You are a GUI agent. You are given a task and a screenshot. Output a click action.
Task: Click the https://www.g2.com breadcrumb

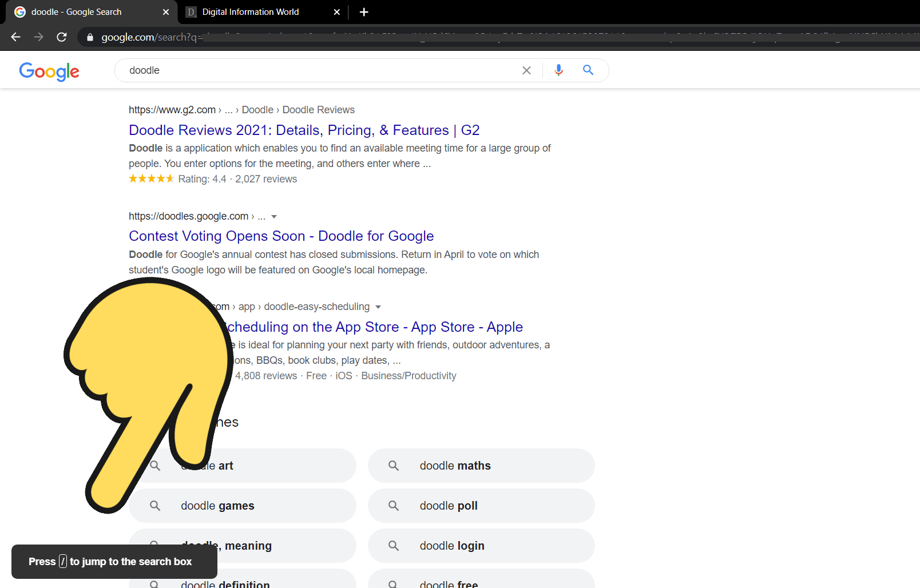(x=172, y=110)
